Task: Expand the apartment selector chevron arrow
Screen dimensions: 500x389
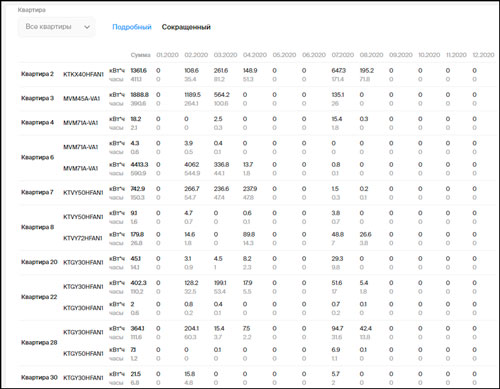Action: click(87, 27)
